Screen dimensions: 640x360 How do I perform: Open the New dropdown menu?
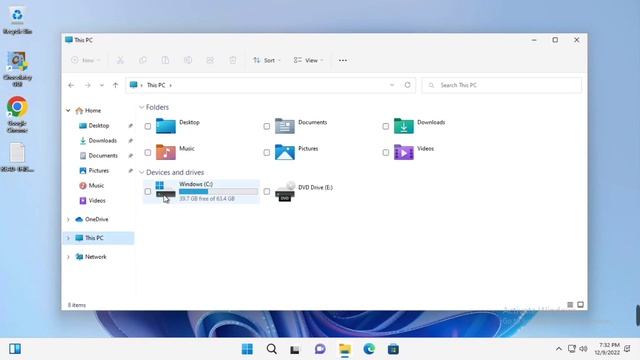(x=86, y=60)
